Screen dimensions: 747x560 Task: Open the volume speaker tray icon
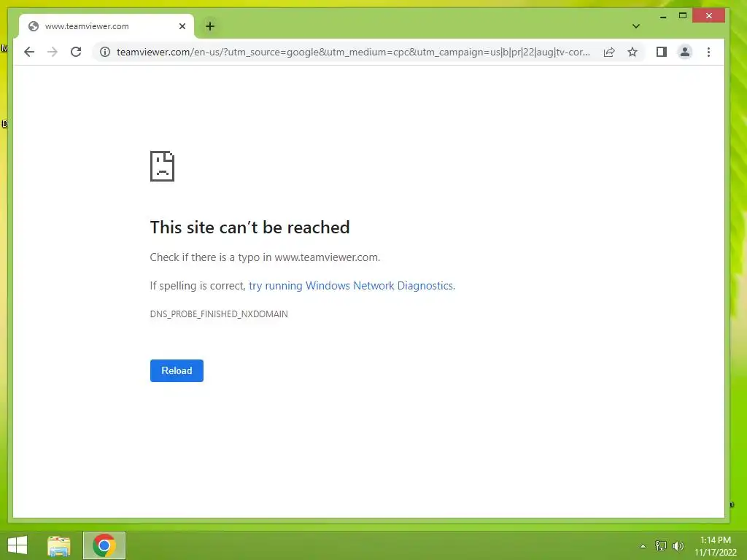tap(678, 545)
